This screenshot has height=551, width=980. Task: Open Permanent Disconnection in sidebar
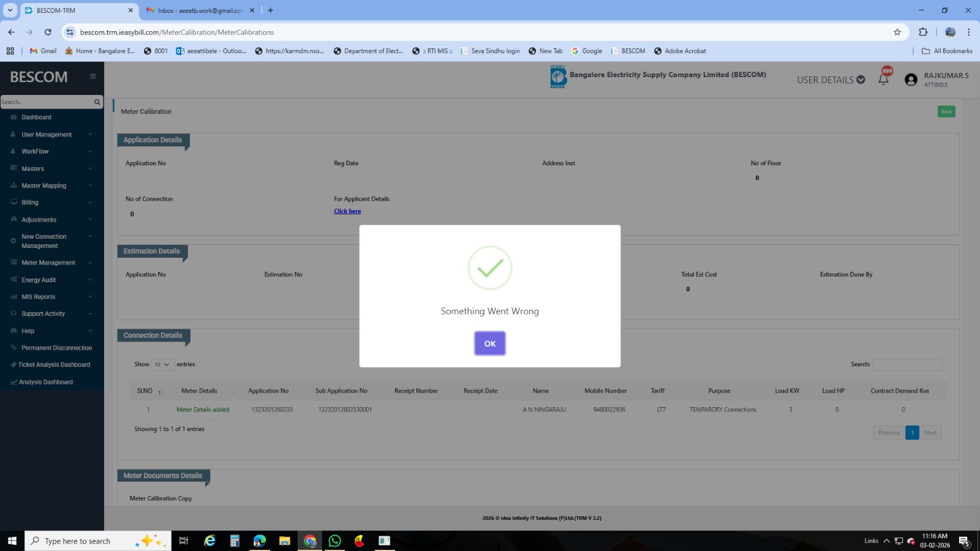(x=56, y=348)
